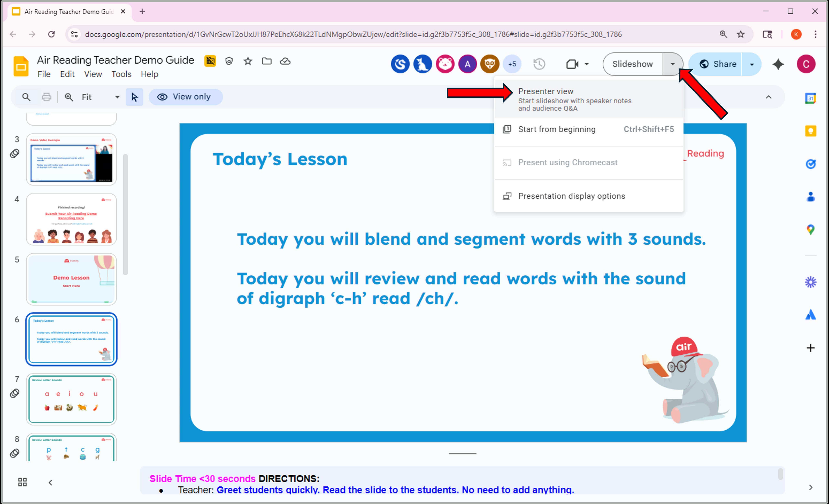Screen dimensions: 829x504
Task: Click the version history clock icon
Action: pyautogui.click(x=539, y=64)
